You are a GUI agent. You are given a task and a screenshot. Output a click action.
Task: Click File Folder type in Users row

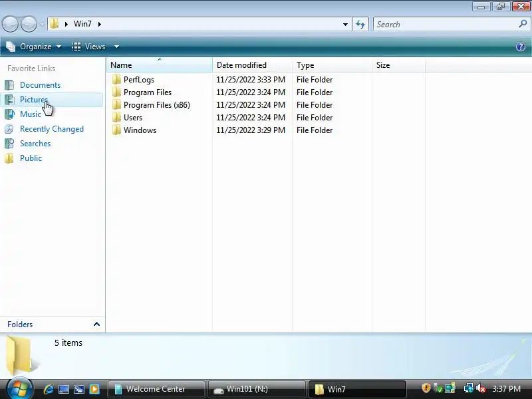click(x=315, y=118)
